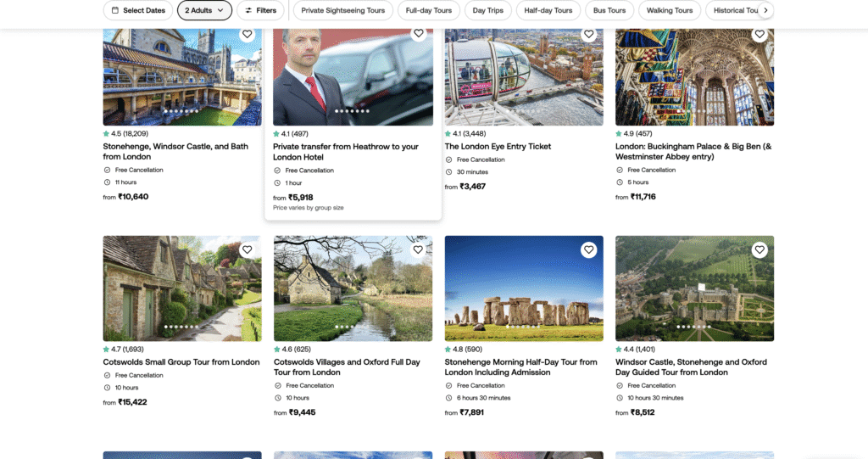
Task: Toggle the Private Sightseeing Tours filter chip
Action: click(x=342, y=10)
